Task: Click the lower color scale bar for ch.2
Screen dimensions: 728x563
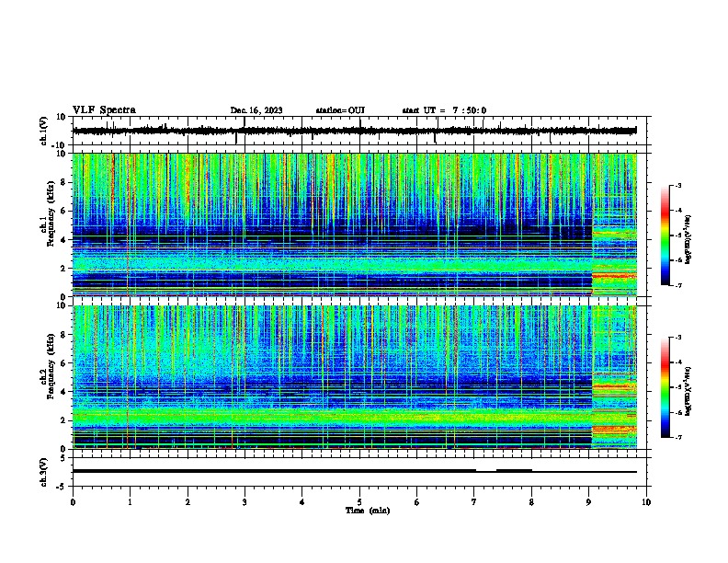Action: 665,387
